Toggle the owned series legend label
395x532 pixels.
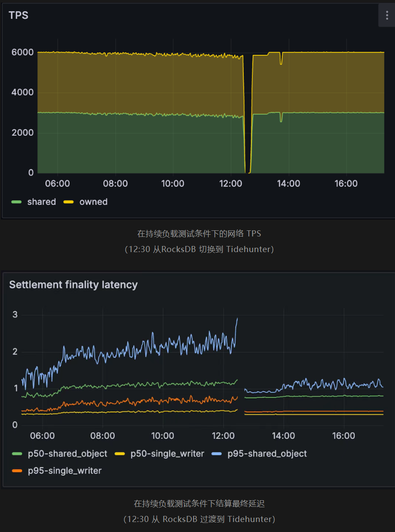pyautogui.click(x=93, y=202)
